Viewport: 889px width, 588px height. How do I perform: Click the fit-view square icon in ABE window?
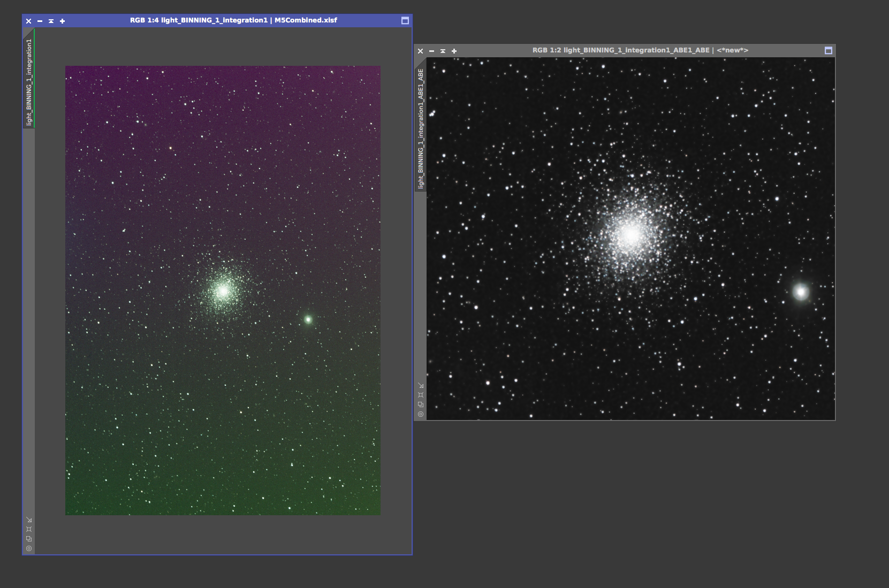pos(421,395)
